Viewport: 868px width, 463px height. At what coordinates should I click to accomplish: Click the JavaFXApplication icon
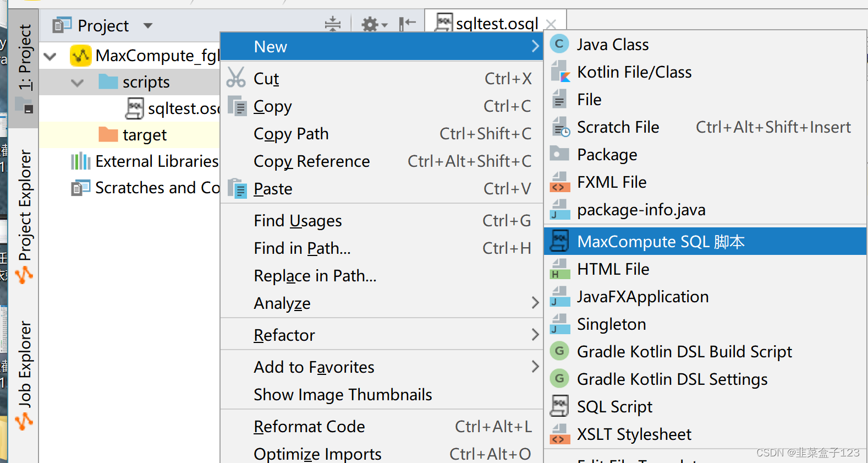click(560, 296)
